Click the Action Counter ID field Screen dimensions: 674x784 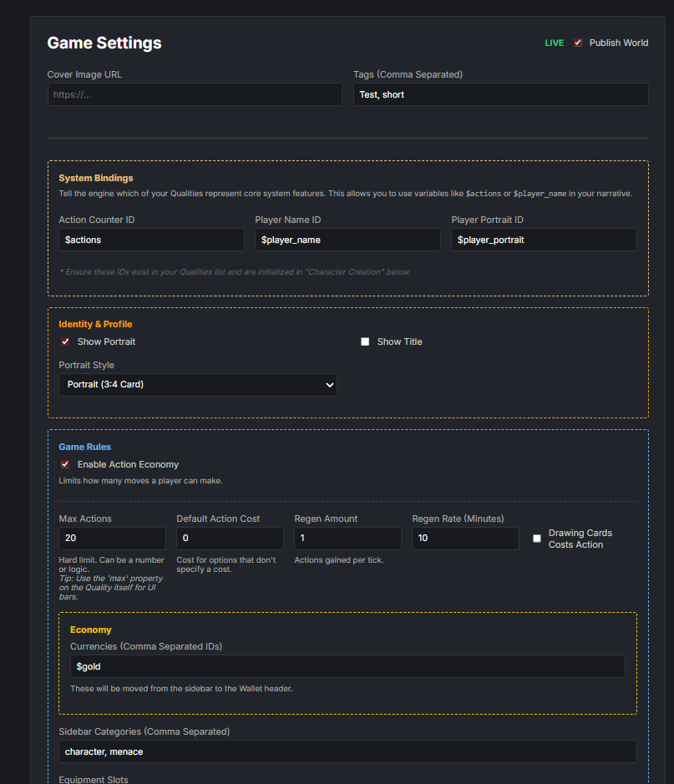click(x=151, y=240)
